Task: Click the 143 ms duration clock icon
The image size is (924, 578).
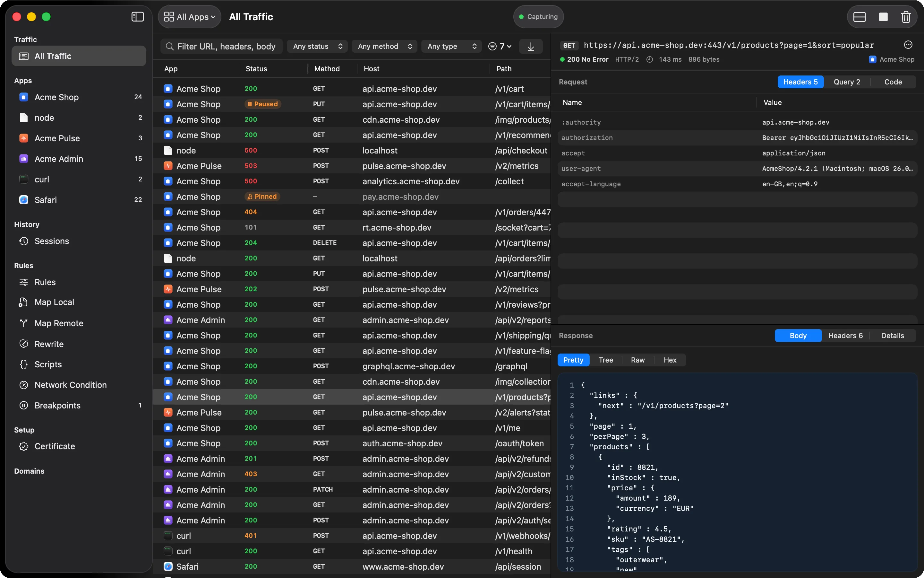Action: pyautogui.click(x=649, y=59)
